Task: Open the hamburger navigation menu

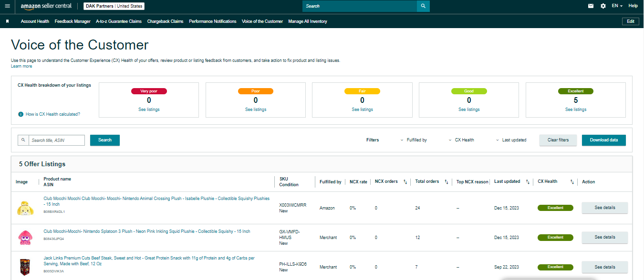Action: click(7, 6)
